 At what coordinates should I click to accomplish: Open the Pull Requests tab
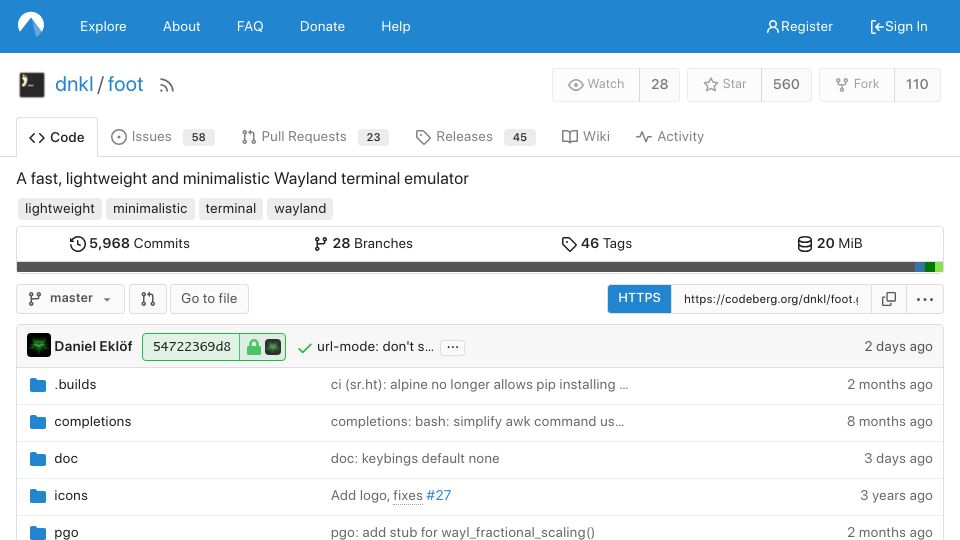point(315,137)
